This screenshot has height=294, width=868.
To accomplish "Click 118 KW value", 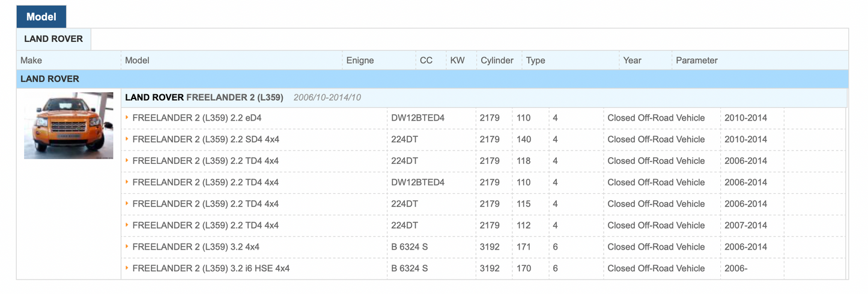I will pyautogui.click(x=524, y=161).
